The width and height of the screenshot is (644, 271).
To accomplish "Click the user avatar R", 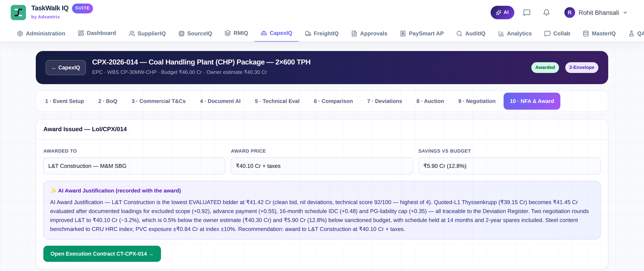I will 570,12.
